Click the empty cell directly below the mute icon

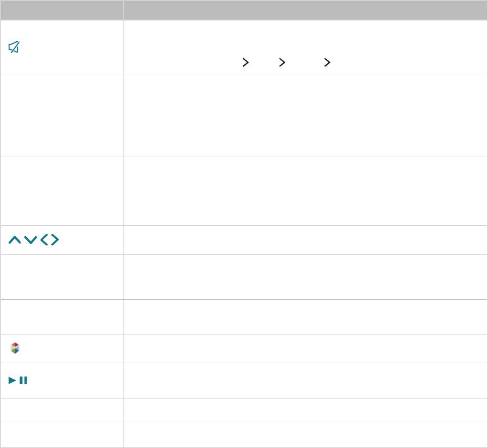point(62,116)
